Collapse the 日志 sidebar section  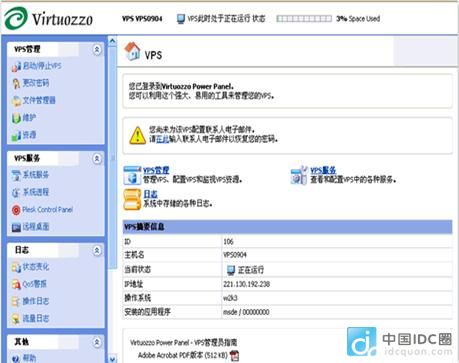97,250
